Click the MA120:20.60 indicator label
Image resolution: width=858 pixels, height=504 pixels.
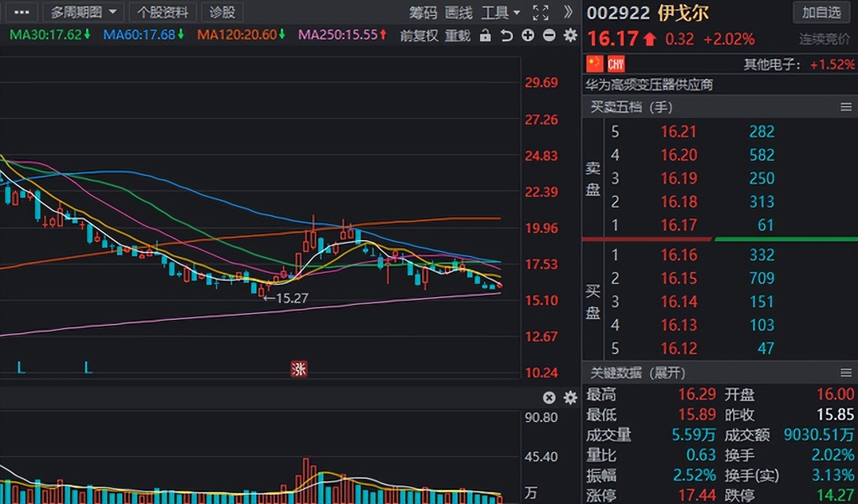point(241,34)
